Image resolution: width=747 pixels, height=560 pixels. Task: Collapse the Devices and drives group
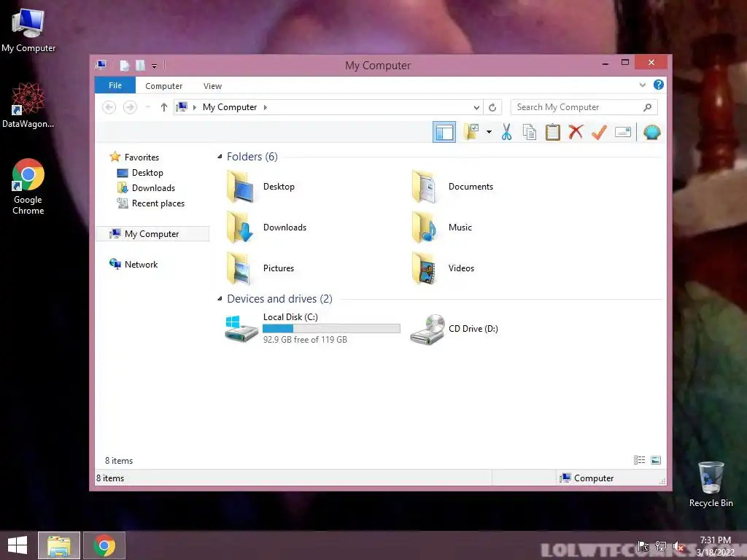(220, 298)
